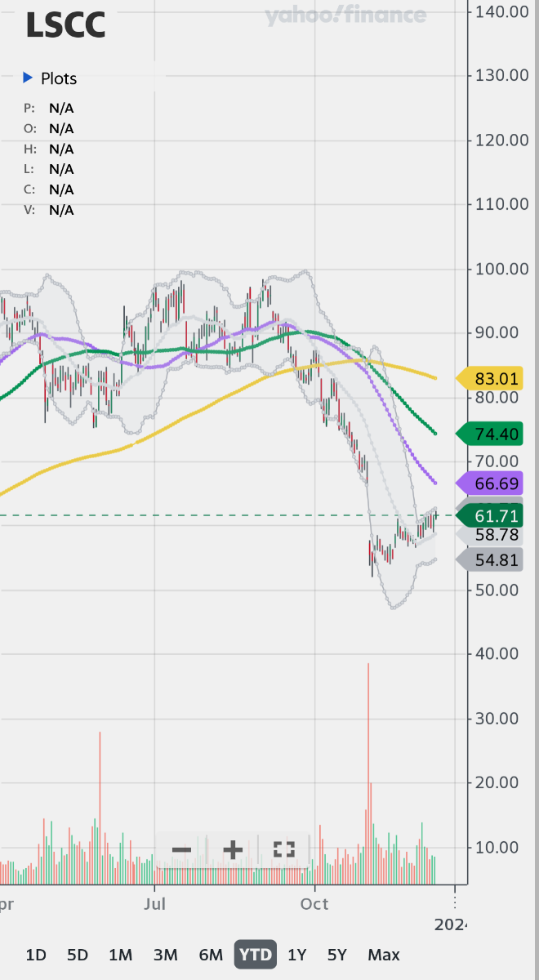The height and width of the screenshot is (980, 539).
Task: Enter full screen chart mode
Action: pos(283,849)
